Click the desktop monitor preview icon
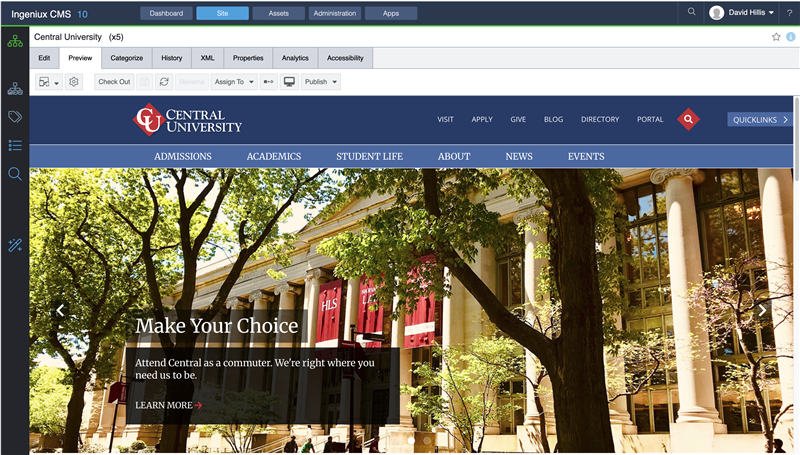800x455 pixels. (289, 82)
